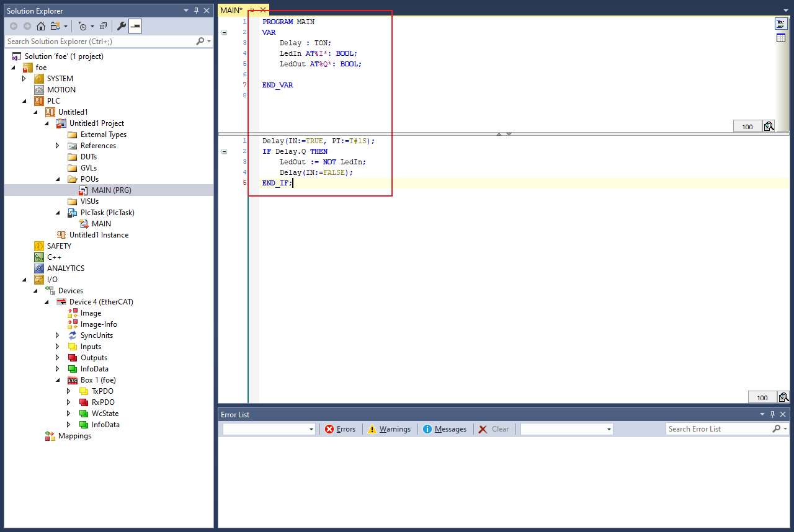This screenshot has width=794, height=532.
Task: Click the Collapse All icon in Solution Explorer
Action: pos(103,26)
